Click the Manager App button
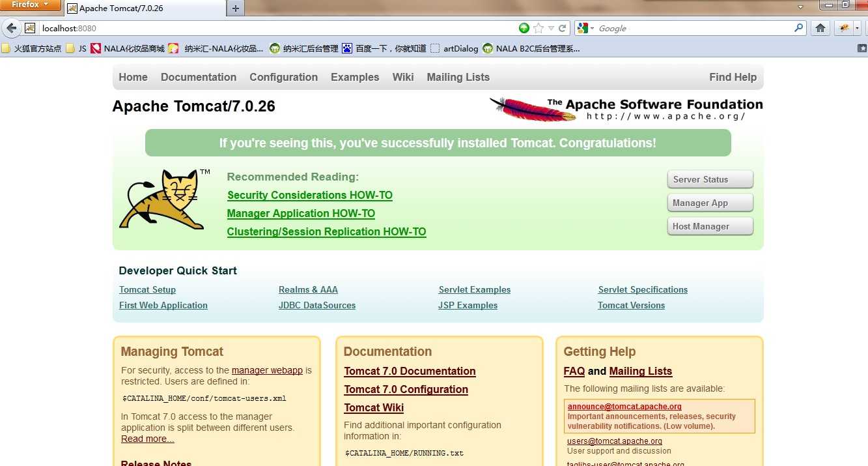 710,203
